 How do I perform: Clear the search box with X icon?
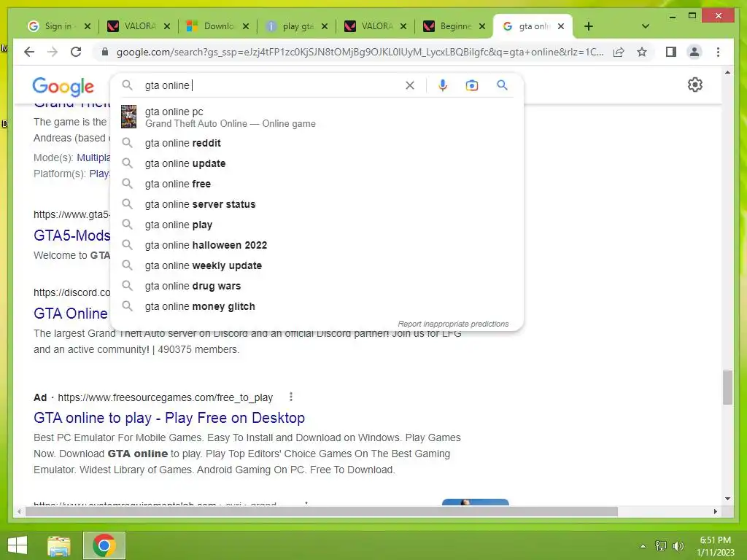(410, 85)
